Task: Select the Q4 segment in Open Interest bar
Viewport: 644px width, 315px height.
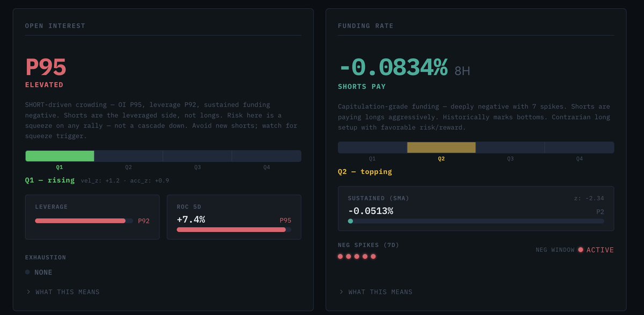Action: click(266, 156)
